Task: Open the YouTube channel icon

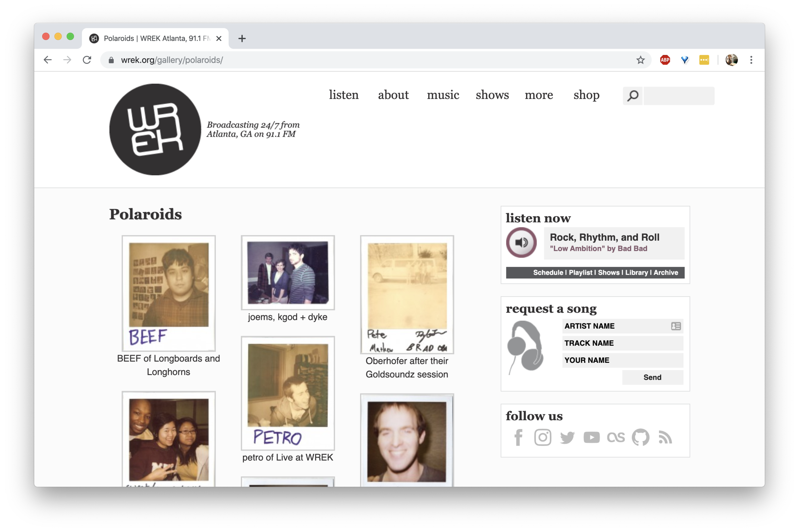Action: (592, 438)
